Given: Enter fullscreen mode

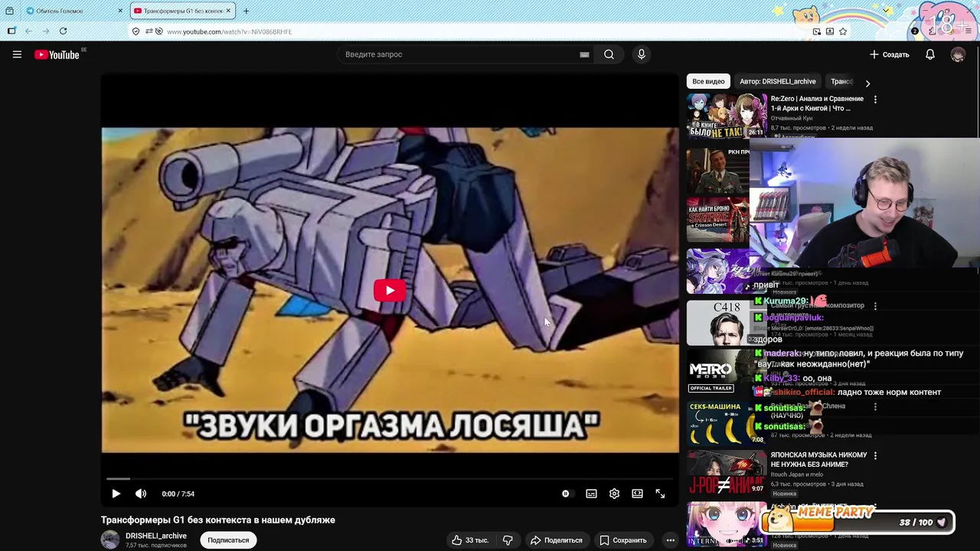Looking at the screenshot, I should point(660,494).
